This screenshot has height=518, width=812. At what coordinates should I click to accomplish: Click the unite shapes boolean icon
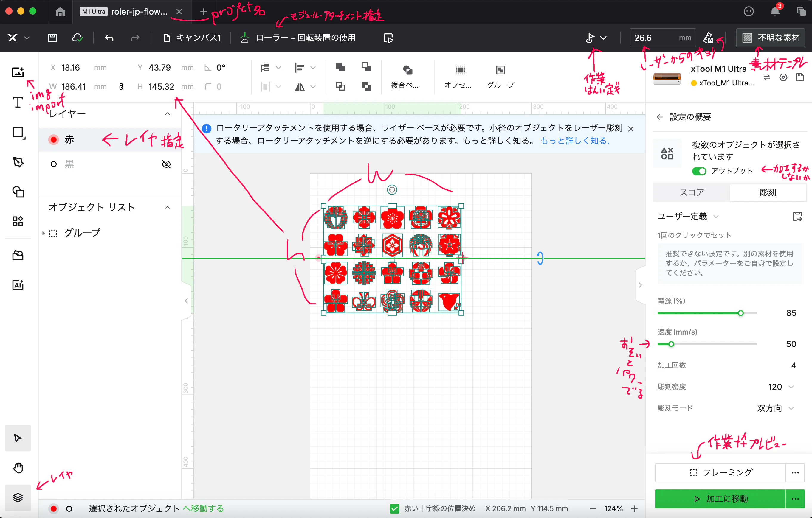tap(340, 67)
